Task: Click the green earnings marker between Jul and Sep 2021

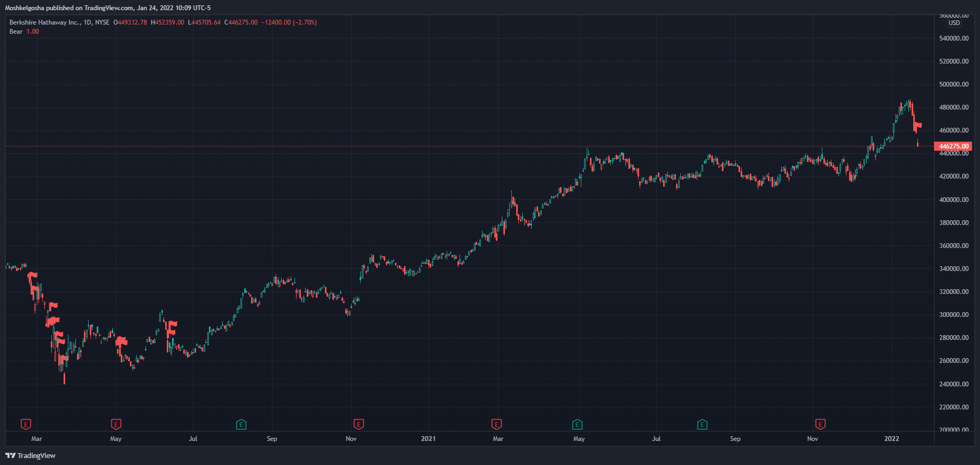Action: pos(702,424)
